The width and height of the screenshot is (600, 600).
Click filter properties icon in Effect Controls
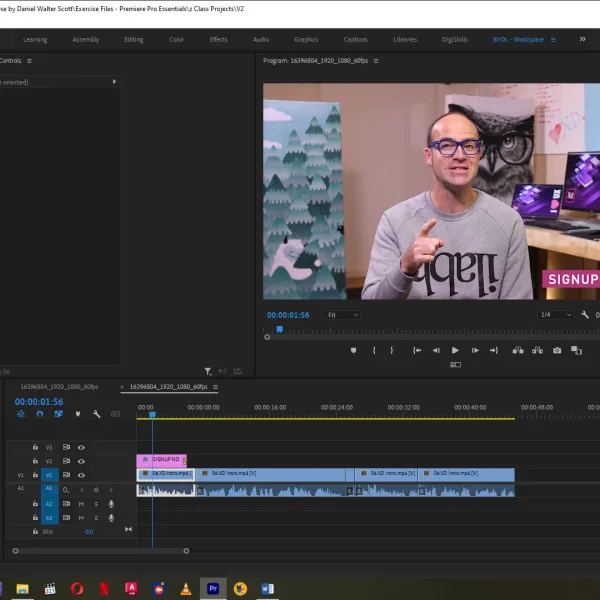point(208,371)
